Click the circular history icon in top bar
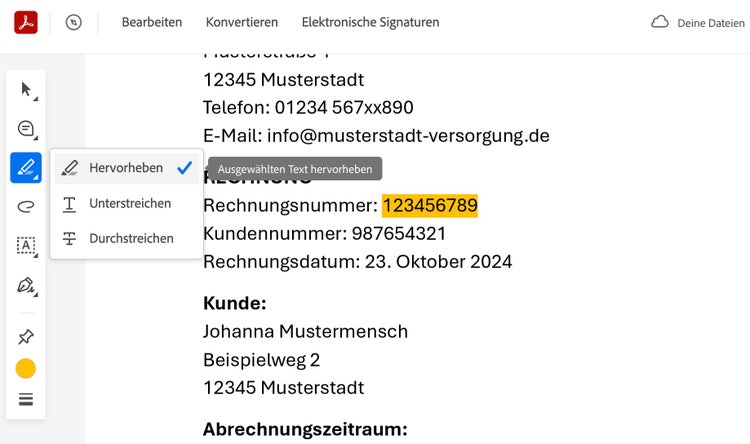Viewport: 750px width, 444px height. (73, 22)
